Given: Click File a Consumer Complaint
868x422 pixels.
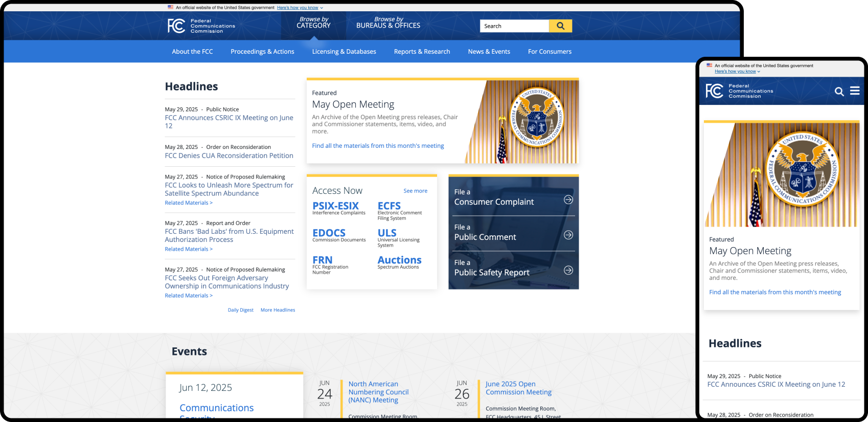Looking at the screenshot, I should [513, 197].
